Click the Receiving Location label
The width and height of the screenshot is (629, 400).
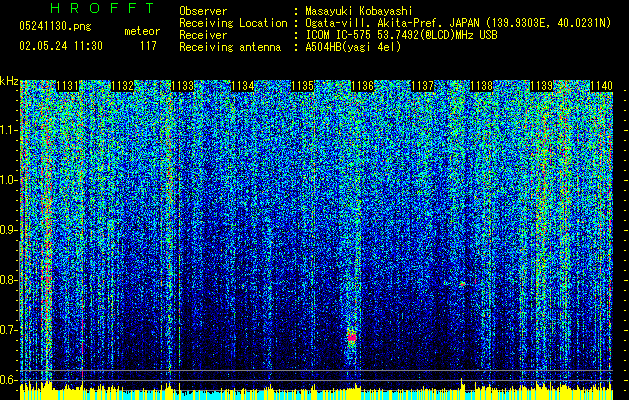click(x=233, y=23)
